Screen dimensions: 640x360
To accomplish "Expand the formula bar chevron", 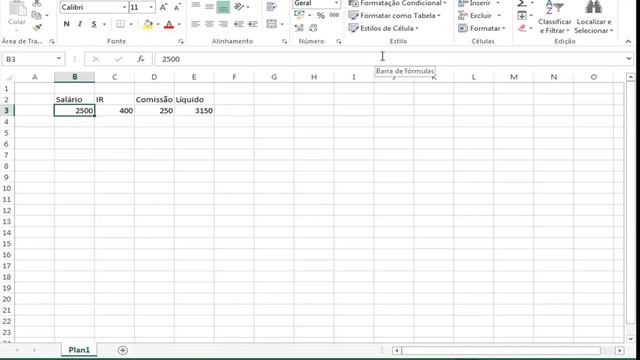I will pyautogui.click(x=629, y=59).
